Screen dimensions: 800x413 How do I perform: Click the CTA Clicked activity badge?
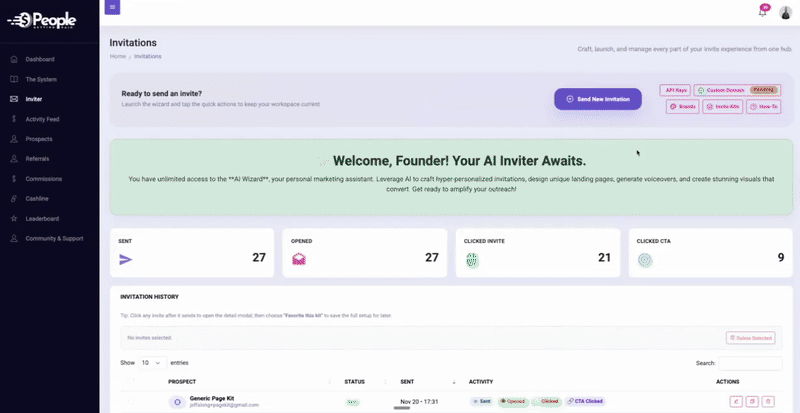point(585,402)
